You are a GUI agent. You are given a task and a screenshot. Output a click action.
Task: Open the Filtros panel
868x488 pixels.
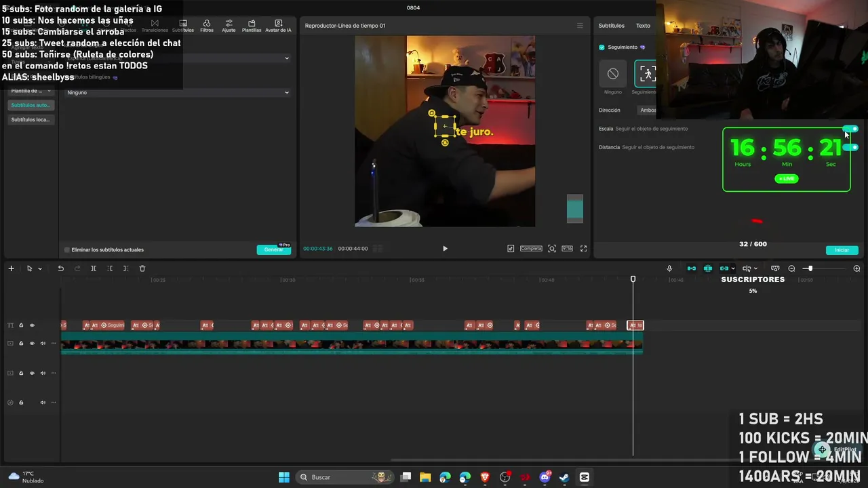tap(207, 26)
